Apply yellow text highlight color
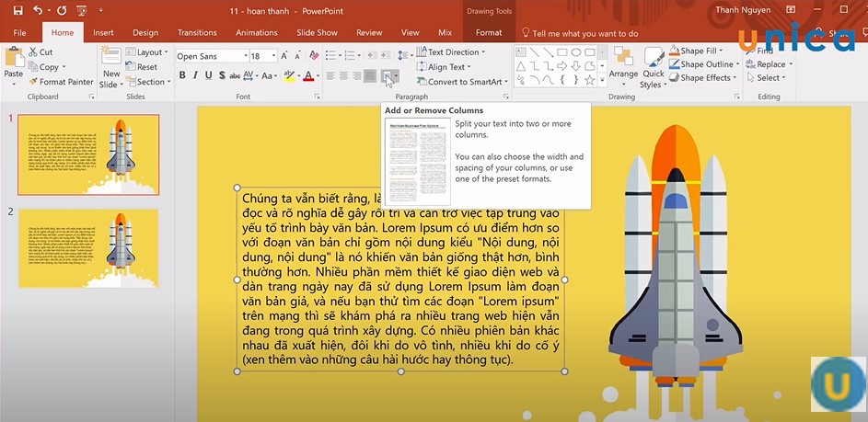This screenshot has height=422, width=868. [288, 75]
